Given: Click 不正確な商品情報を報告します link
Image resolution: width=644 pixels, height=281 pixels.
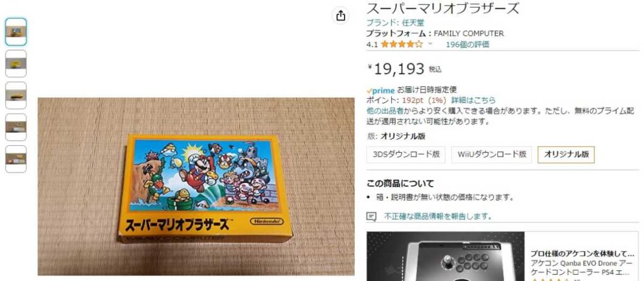Looking at the screenshot, I should pos(438,216).
